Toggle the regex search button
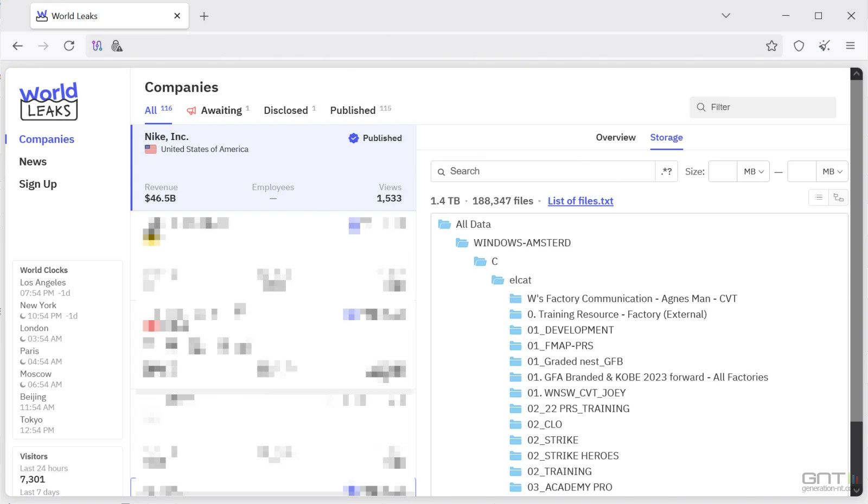Image resolution: width=868 pixels, height=504 pixels. [666, 171]
